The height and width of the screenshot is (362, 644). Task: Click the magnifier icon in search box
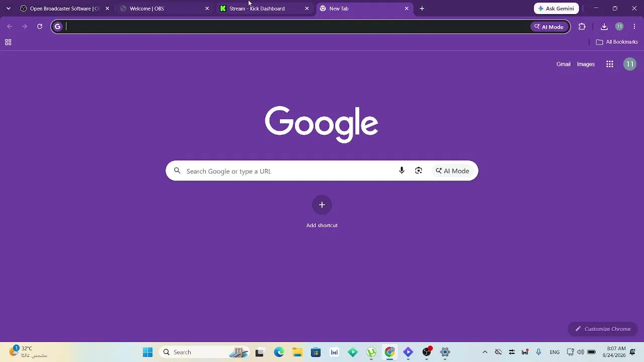click(177, 171)
